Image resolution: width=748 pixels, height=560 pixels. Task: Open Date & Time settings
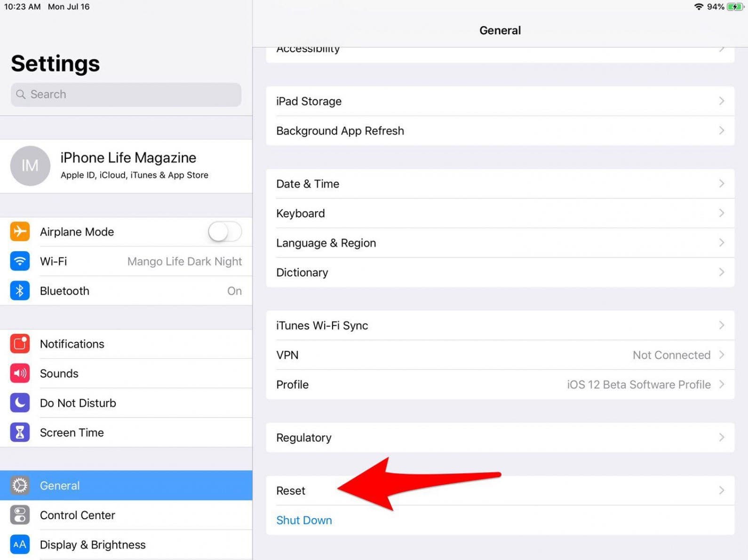(x=500, y=183)
